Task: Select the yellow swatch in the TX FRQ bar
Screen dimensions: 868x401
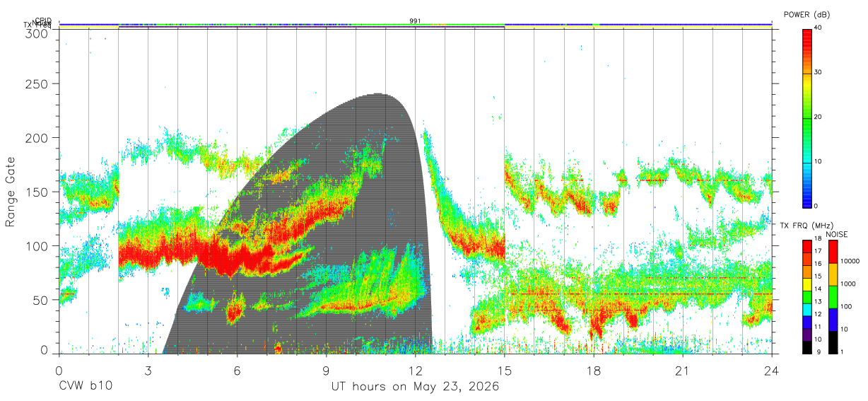Action: coord(806,283)
